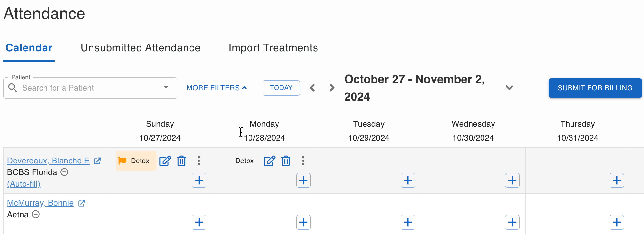Edit Sunday's Detox attendance entry
This screenshot has height=234, width=644.
pos(165,161)
